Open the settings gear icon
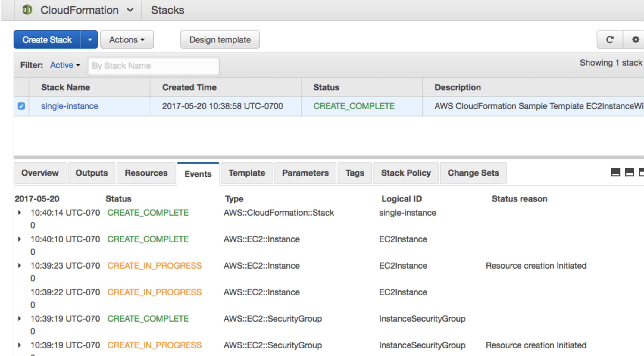 635,40
